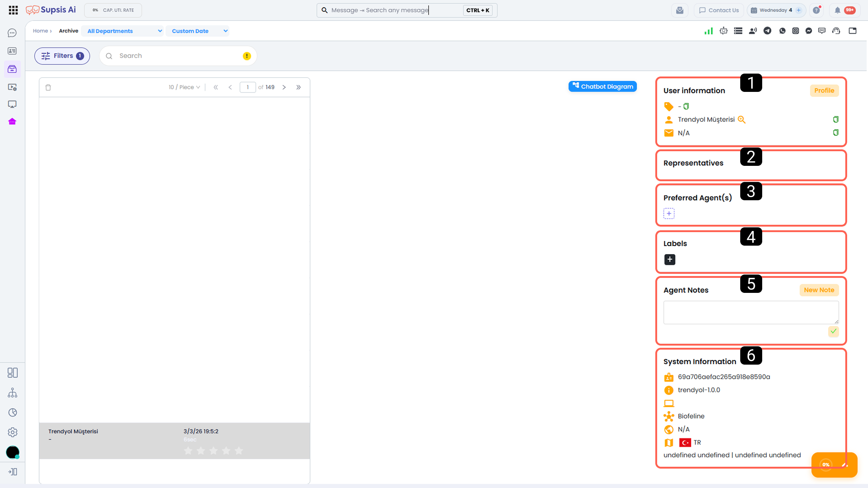Open the help question mark icon

816,10
